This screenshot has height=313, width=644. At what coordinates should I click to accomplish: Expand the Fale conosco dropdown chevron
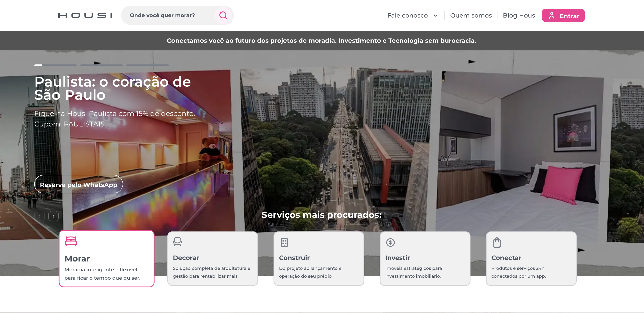435,16
